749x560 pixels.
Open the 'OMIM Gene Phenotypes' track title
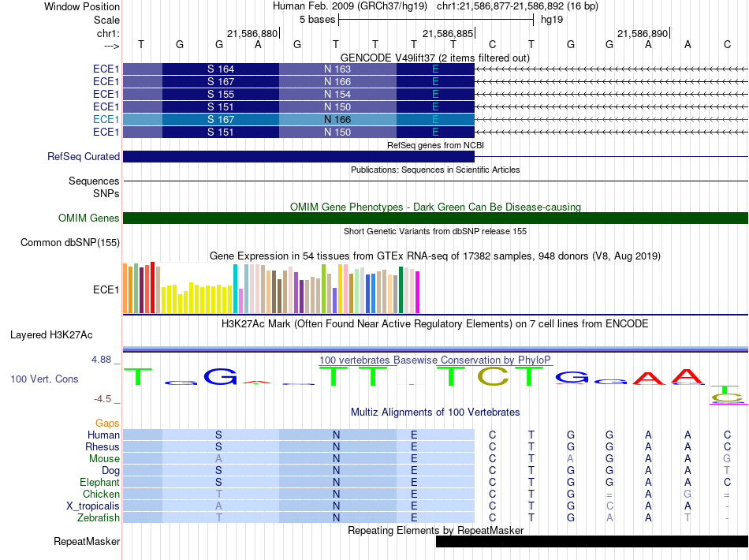[435, 207]
